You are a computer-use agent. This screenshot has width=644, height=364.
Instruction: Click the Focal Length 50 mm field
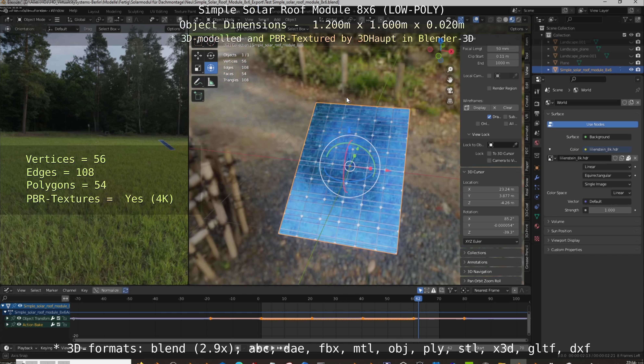coord(502,49)
